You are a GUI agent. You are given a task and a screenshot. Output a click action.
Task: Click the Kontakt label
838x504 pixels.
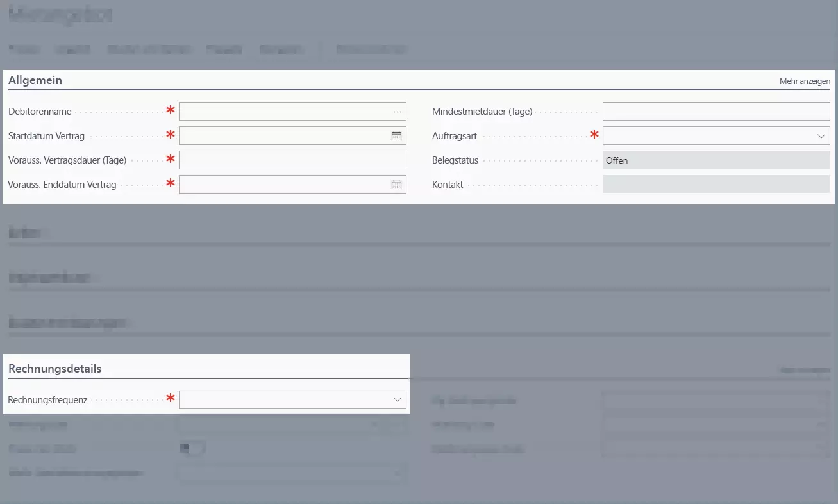tap(448, 185)
